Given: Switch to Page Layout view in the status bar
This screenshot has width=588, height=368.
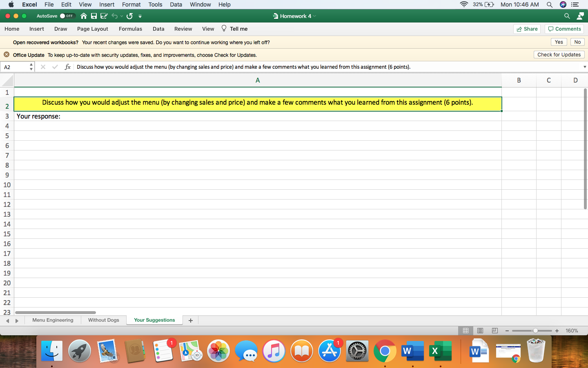Looking at the screenshot, I should tap(480, 330).
